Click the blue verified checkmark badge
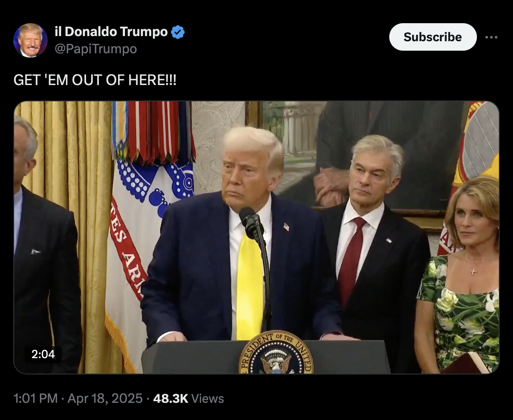 [x=178, y=32]
